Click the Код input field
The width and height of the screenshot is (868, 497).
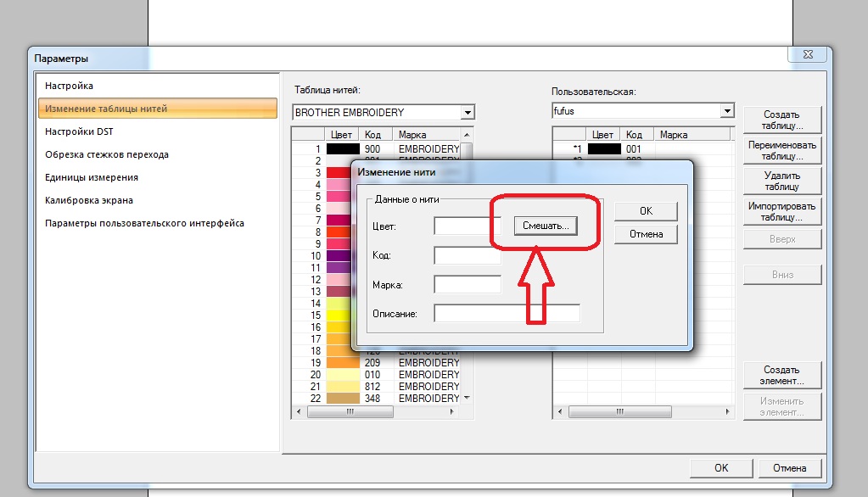pyautogui.click(x=467, y=255)
